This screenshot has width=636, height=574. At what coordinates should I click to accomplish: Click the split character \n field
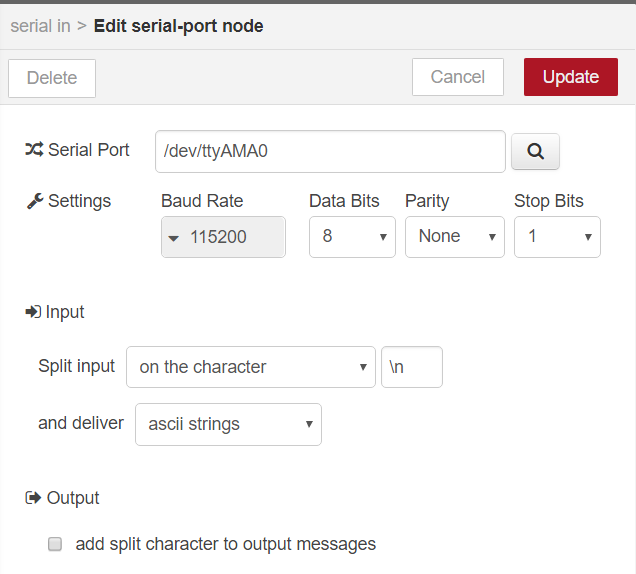click(x=412, y=367)
